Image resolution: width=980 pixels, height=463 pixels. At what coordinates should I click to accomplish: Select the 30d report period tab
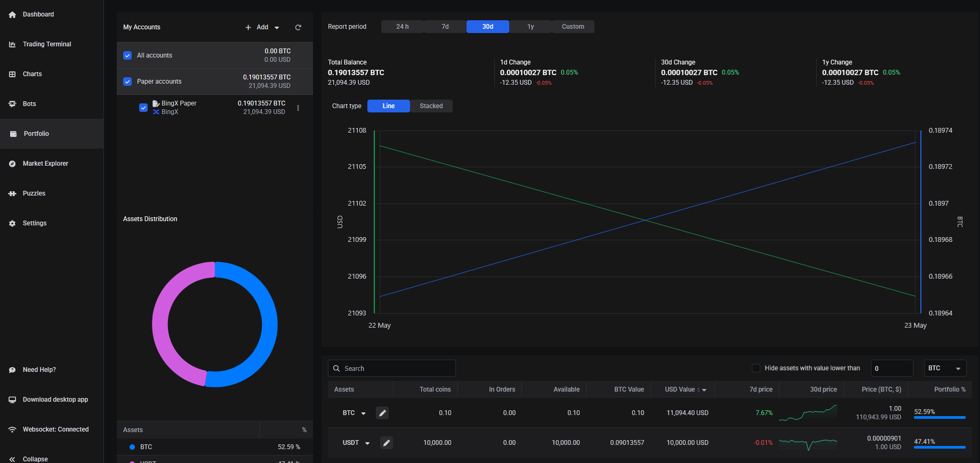(x=488, y=27)
